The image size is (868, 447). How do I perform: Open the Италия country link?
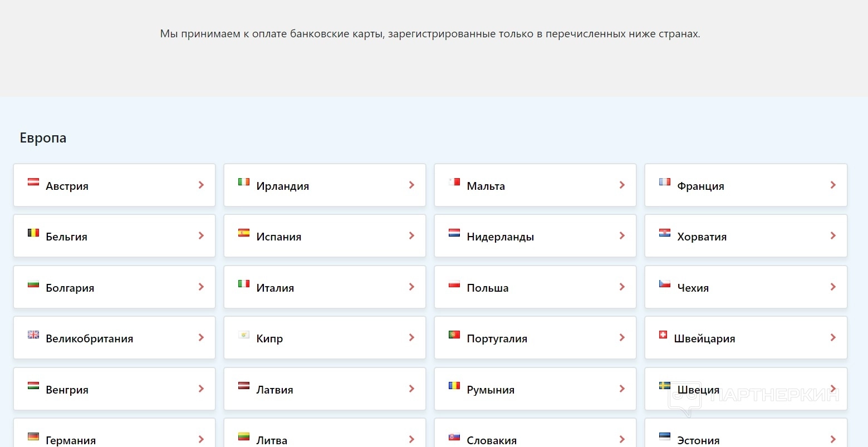point(275,288)
